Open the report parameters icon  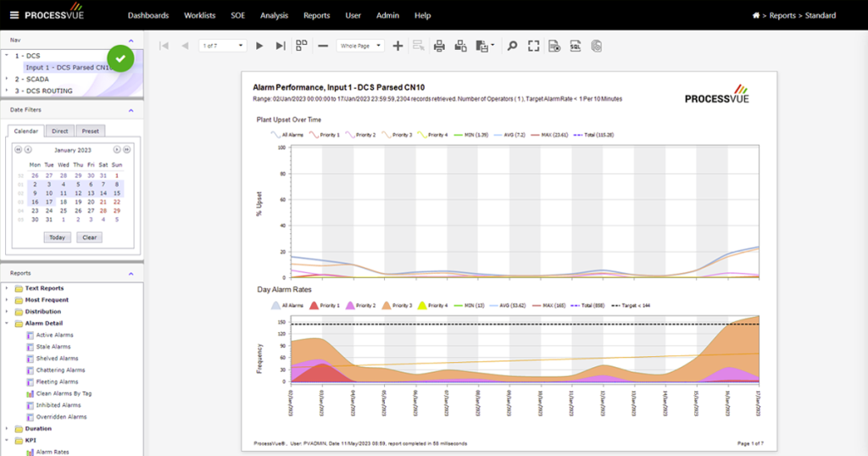[x=554, y=46]
